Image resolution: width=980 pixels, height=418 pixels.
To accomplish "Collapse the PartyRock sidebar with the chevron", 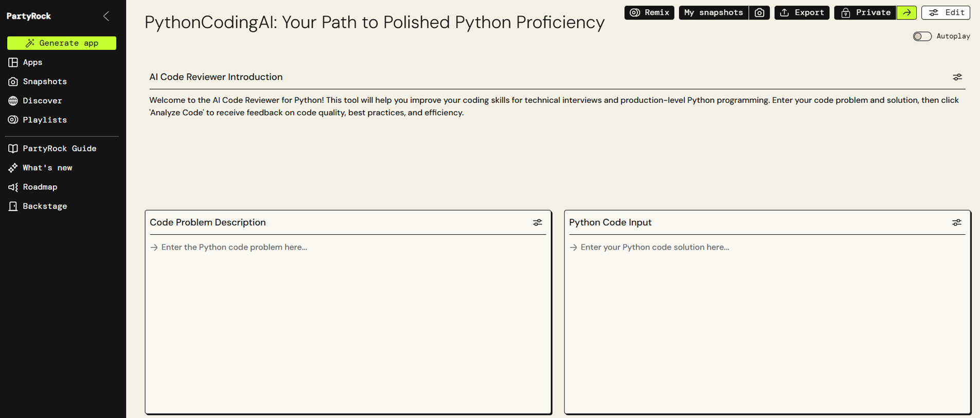I will pyautogui.click(x=106, y=16).
